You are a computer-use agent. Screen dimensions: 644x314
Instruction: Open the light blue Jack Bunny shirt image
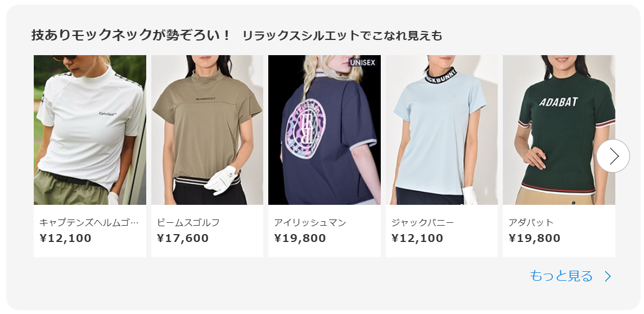tap(442, 130)
